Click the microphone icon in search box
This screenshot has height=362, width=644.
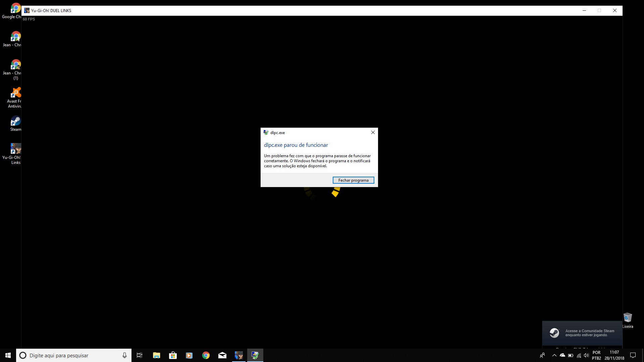[124, 355]
